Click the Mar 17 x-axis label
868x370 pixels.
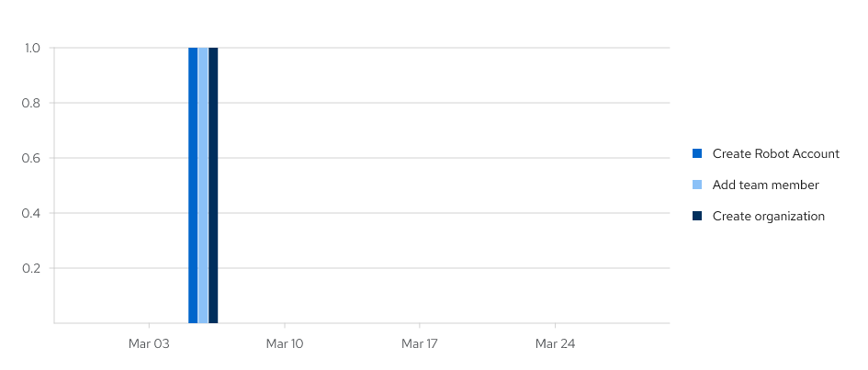point(420,344)
